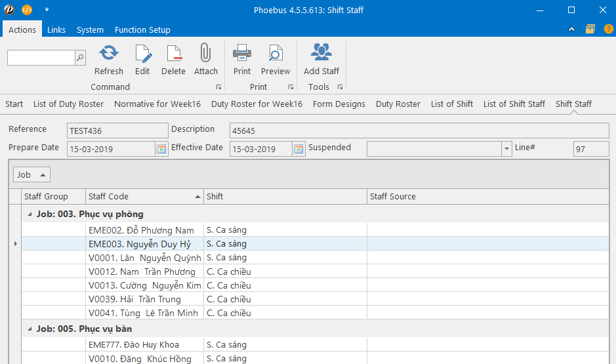Maximize the Phoebus window
Screen dimensions: 616x364
pos(571,10)
